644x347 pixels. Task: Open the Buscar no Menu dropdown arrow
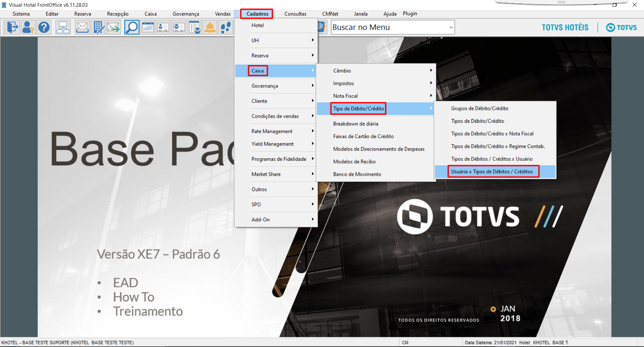coord(451,27)
